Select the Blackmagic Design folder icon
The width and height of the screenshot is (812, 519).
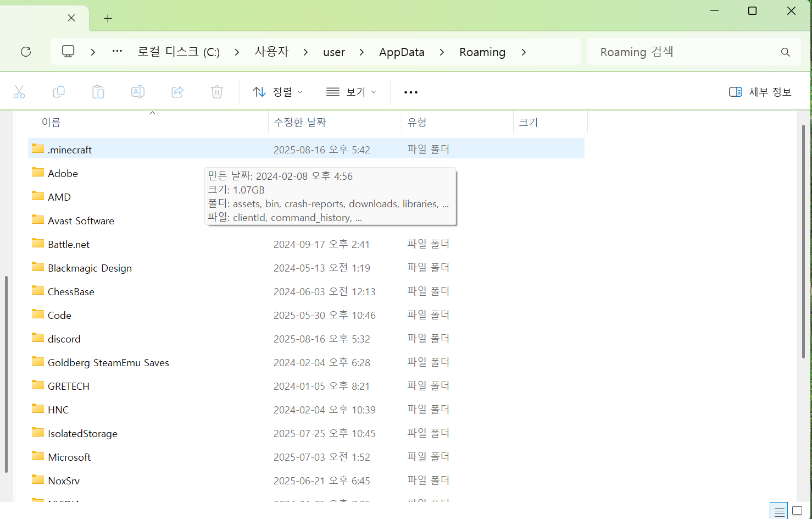click(38, 267)
